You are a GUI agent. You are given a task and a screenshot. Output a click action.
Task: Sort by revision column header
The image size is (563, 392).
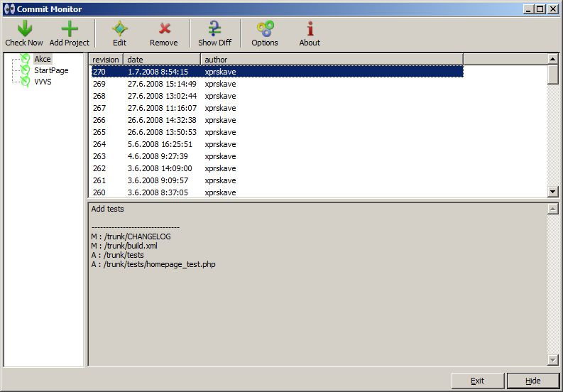tap(106, 59)
